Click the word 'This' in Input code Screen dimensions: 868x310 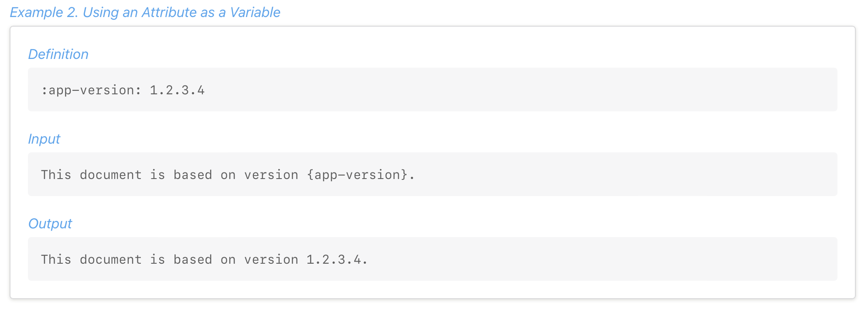pos(56,175)
